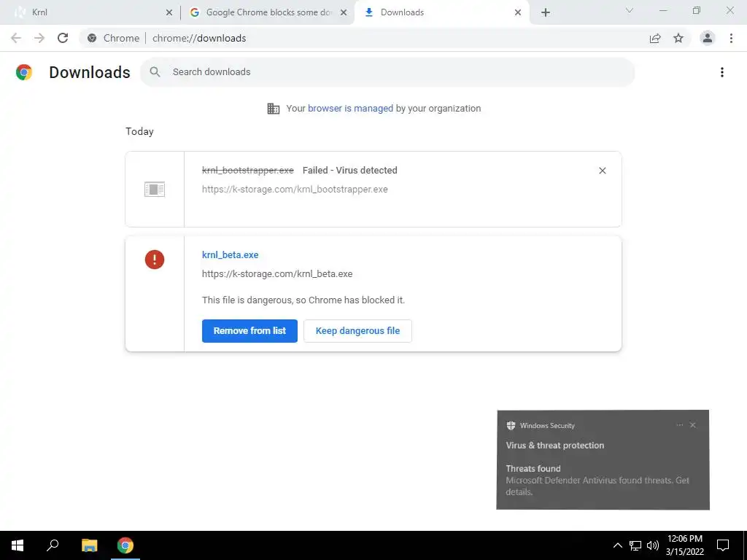Image resolution: width=747 pixels, height=560 pixels.
Task: Click the krnl_beta.exe file name link
Action: coord(230,254)
